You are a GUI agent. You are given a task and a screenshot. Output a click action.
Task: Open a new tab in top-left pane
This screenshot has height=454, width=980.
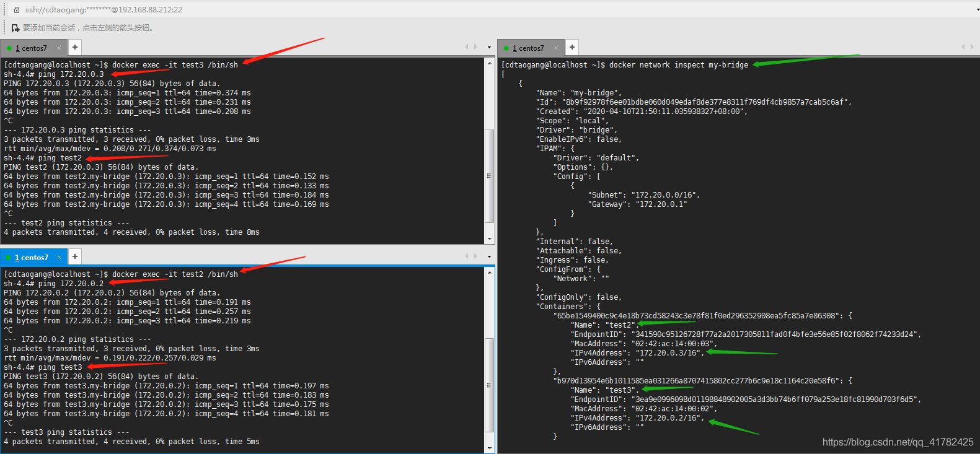coord(75,47)
